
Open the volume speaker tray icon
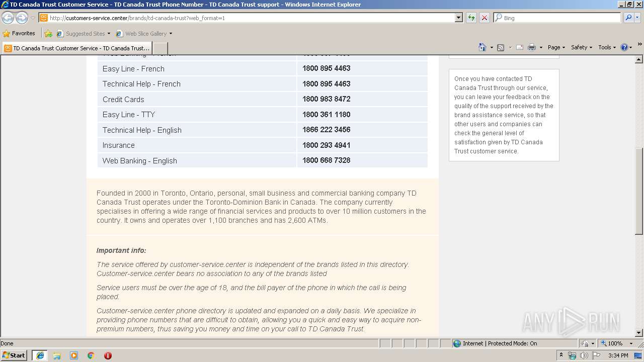coord(584,355)
